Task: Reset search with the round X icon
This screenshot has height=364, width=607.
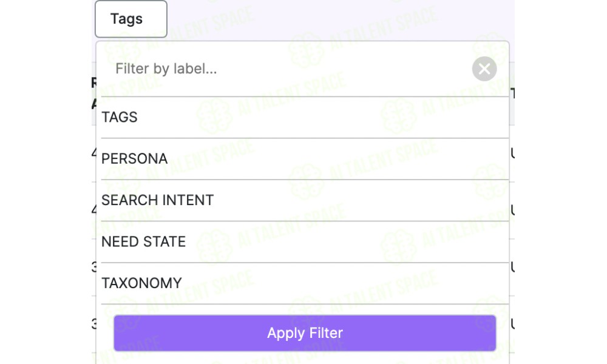Action: [484, 69]
